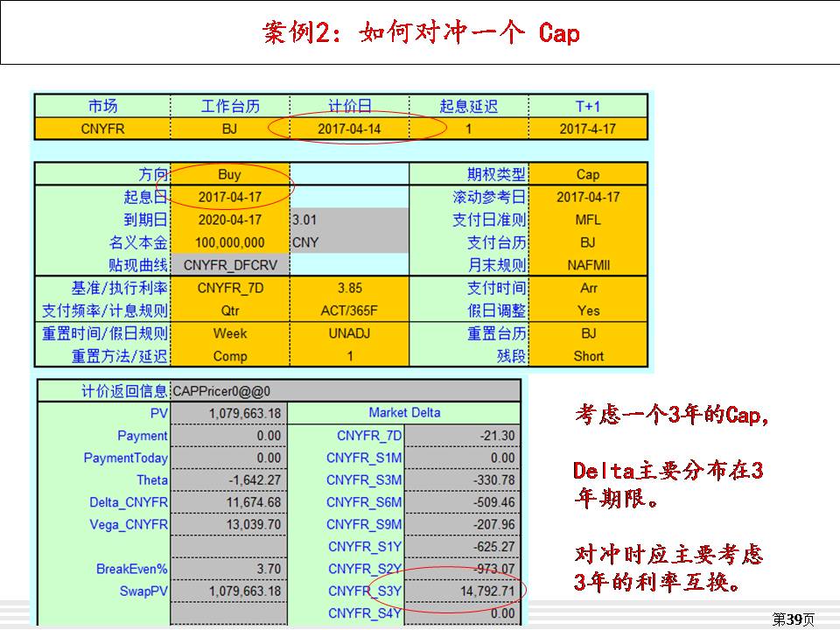Select the CNYFR_S3Y delta value 14,792.71
The image size is (840, 630).
click(464, 591)
